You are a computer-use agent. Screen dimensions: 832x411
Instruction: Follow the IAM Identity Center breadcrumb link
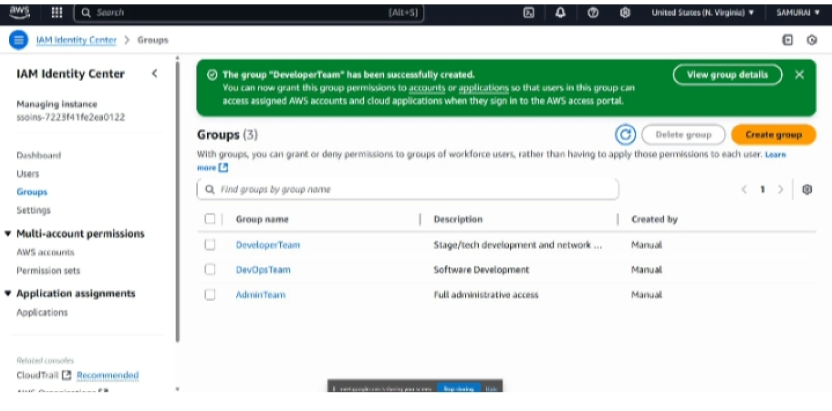76,40
